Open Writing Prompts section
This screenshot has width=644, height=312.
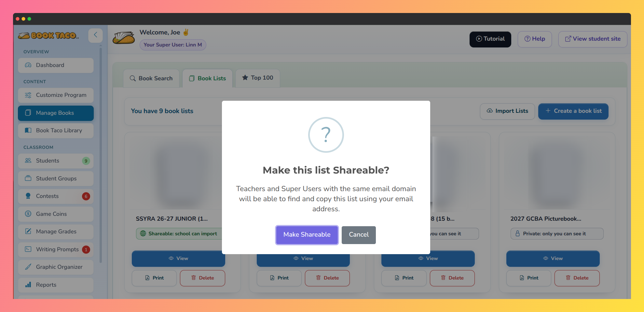56,250
